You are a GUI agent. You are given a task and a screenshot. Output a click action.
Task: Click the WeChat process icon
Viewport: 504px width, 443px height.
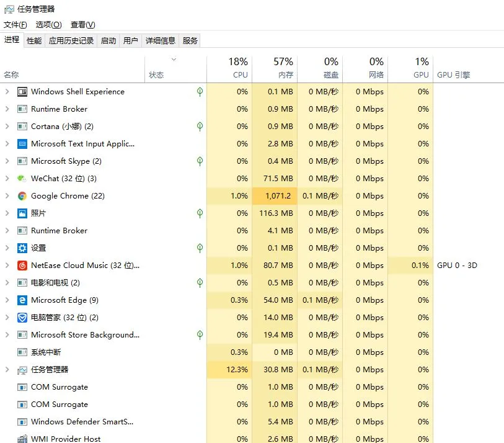[22, 179]
